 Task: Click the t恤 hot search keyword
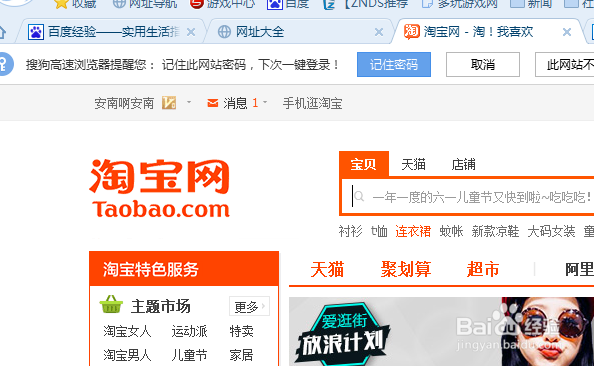[x=379, y=231]
